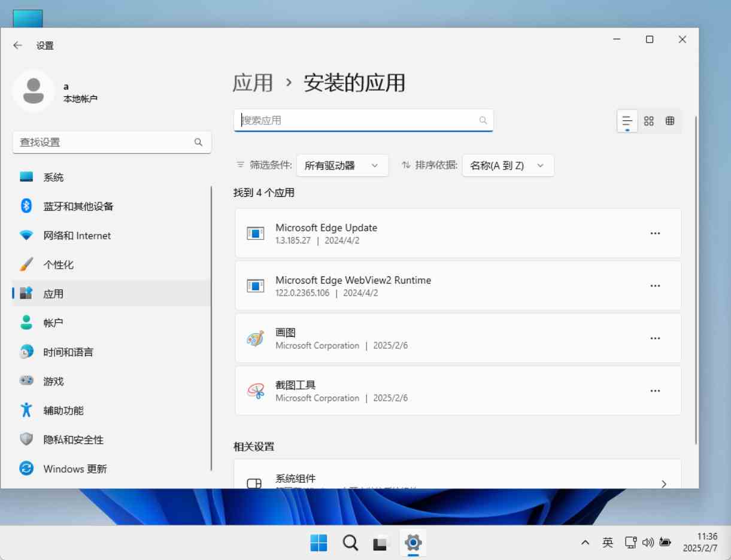This screenshot has height=560, width=731.
Task: Show hidden tray icons chevron
Action: 586,543
